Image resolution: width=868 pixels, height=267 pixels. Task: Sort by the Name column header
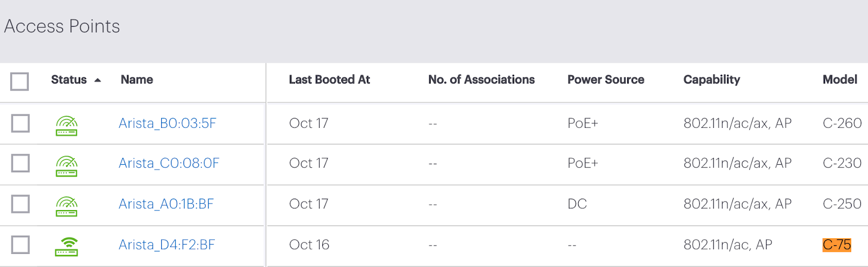pos(137,80)
